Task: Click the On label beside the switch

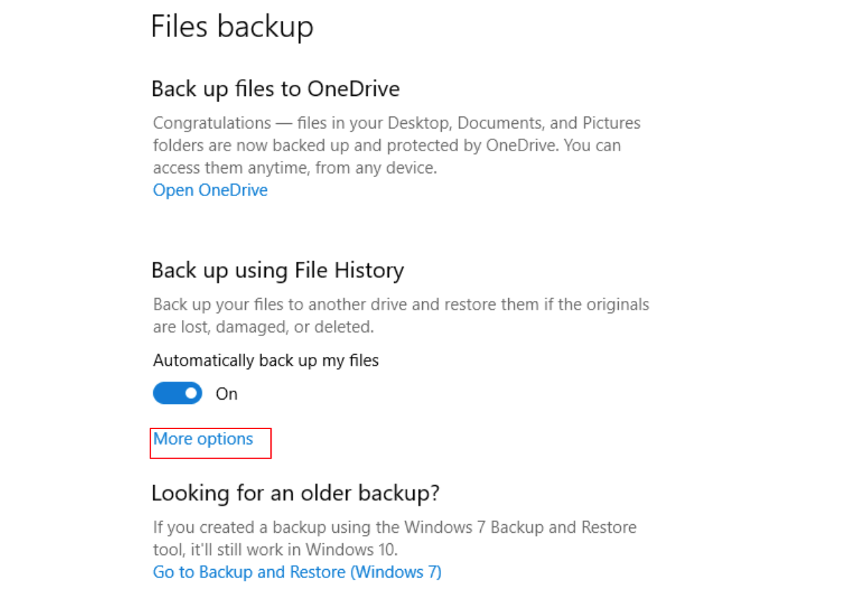Action: coord(225,393)
